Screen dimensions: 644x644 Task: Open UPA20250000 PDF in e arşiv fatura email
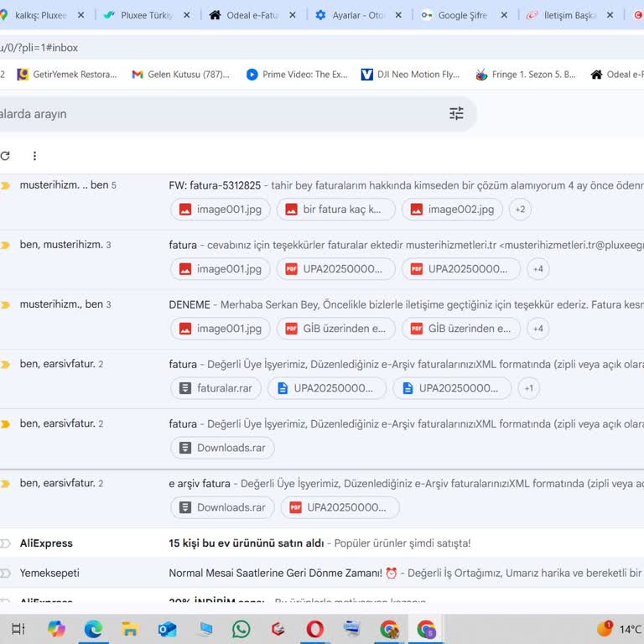340,507
